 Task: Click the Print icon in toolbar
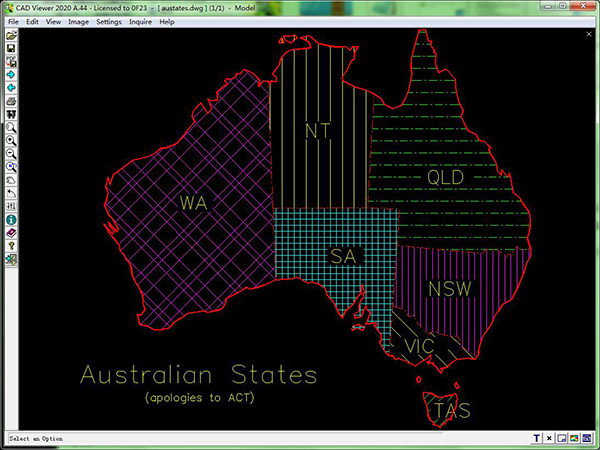pyautogui.click(x=11, y=101)
